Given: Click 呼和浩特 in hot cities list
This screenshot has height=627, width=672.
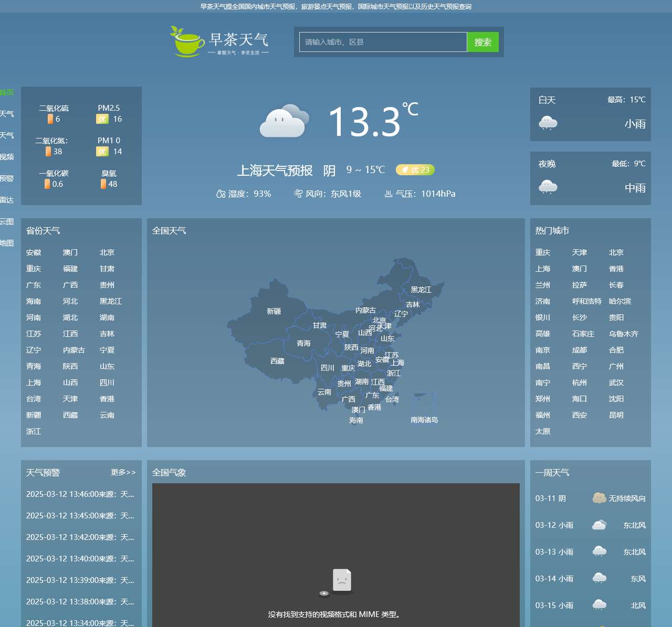Looking at the screenshot, I should [586, 301].
